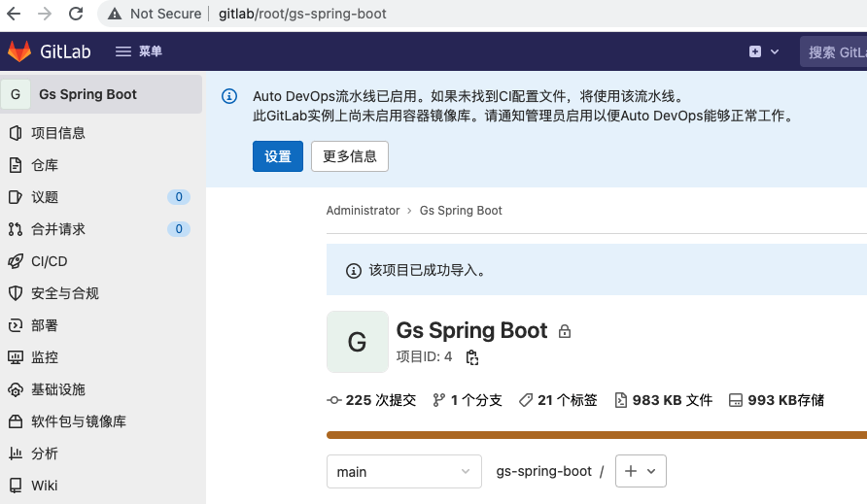Screen dimensions: 867x504
Task: Click the 分析 chart icon
Action: click(x=16, y=454)
